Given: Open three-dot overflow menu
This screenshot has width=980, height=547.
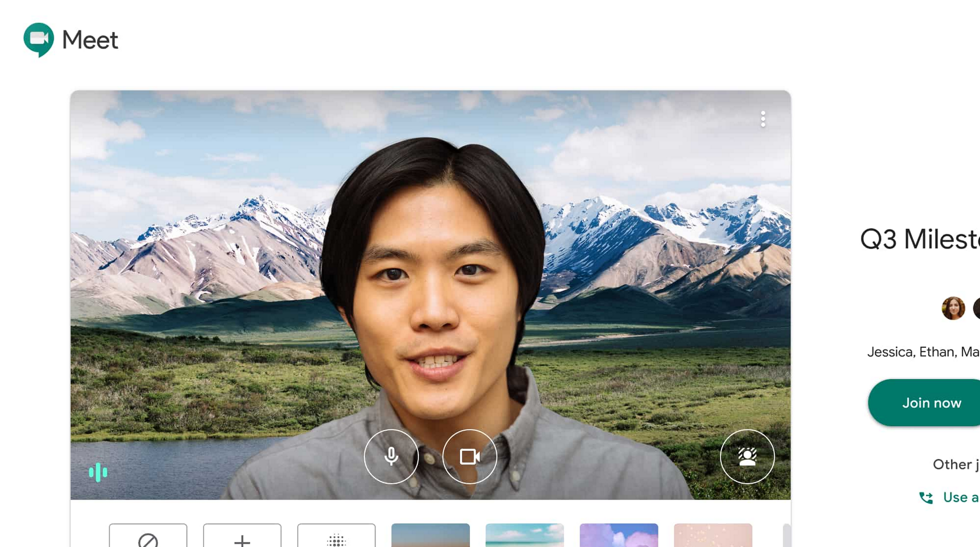Looking at the screenshot, I should (x=763, y=118).
